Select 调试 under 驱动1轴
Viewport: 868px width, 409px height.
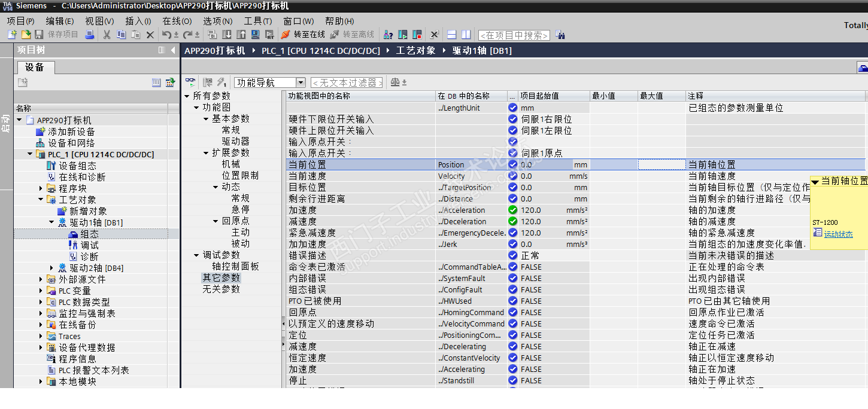coord(90,245)
